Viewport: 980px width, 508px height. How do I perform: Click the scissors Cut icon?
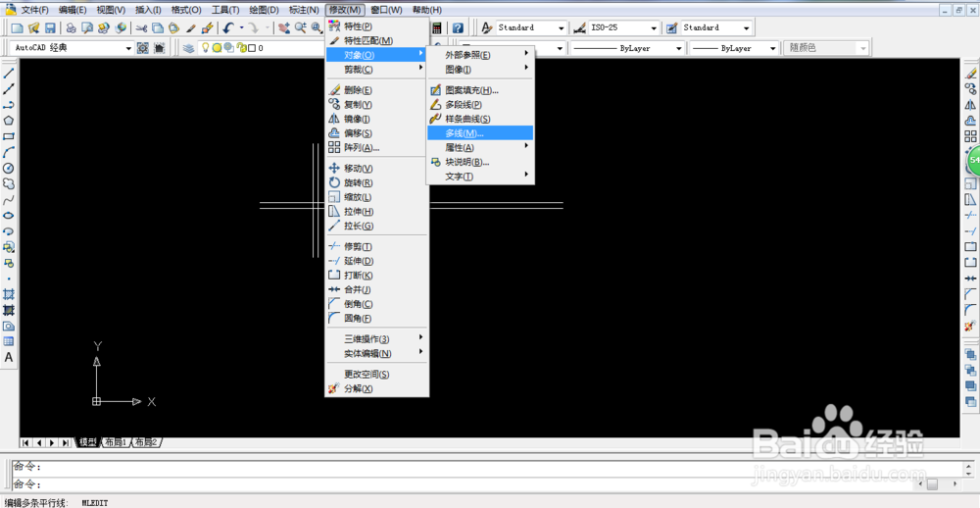[141, 27]
